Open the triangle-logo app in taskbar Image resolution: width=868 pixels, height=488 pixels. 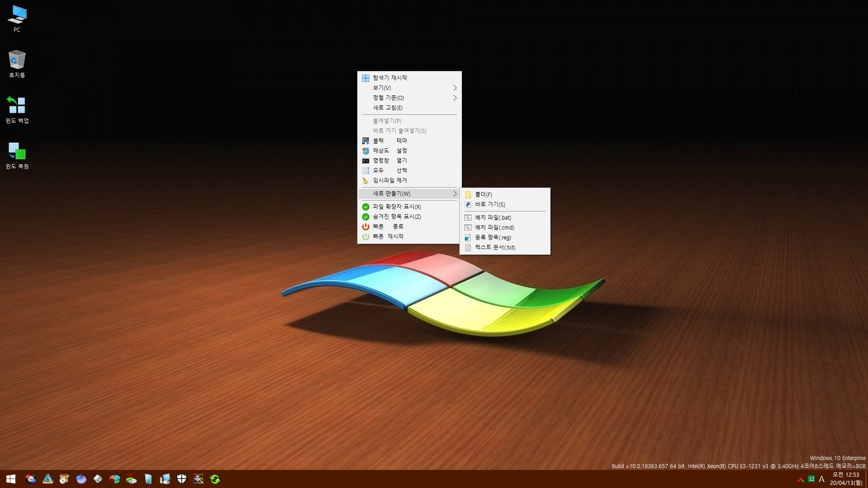tap(47, 479)
